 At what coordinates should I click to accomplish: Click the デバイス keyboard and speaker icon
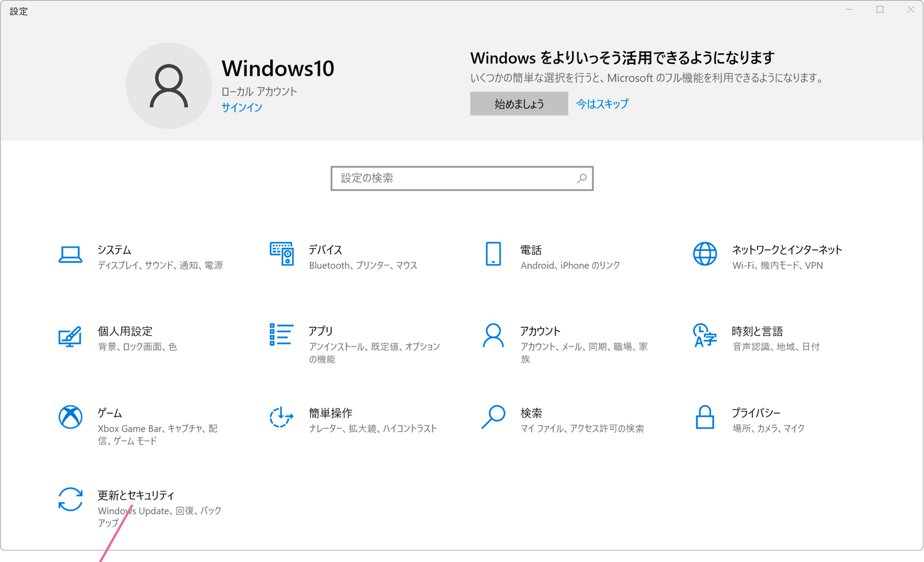[282, 254]
